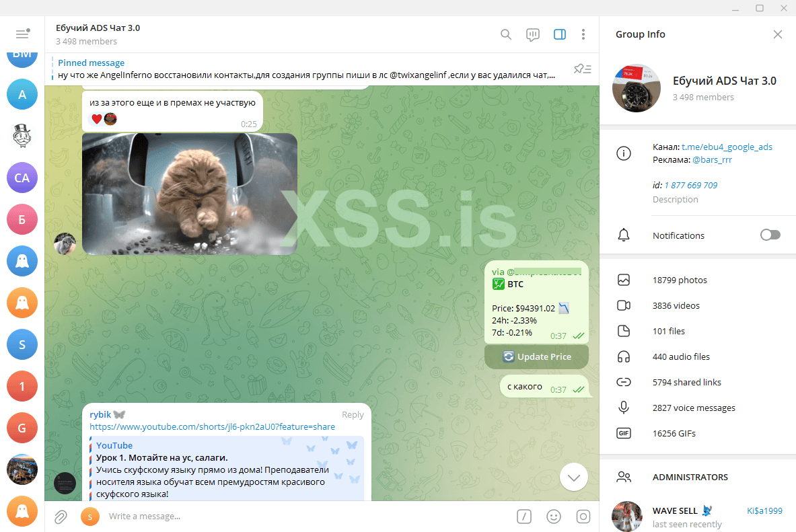Screen dimensions: 796x532
Task: Toggle the Notifications switch
Action: coord(770,235)
